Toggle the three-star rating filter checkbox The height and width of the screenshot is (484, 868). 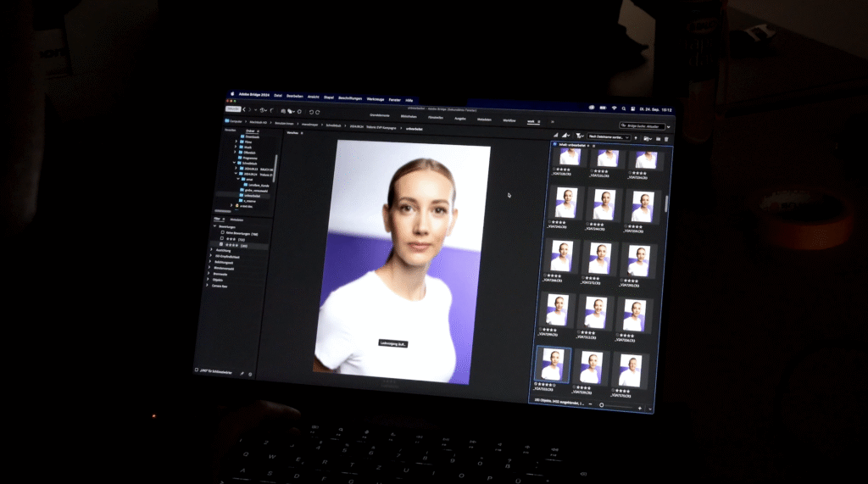(x=221, y=240)
